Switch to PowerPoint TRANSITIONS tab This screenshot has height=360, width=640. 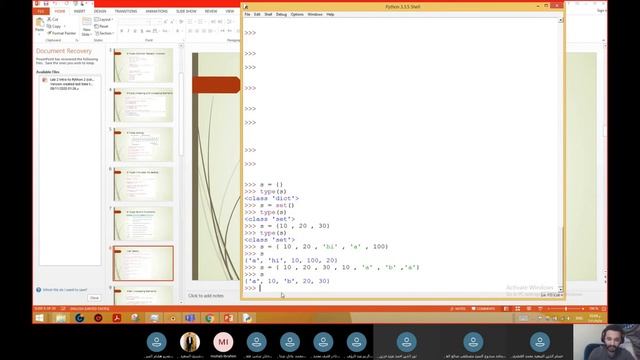(126, 11)
